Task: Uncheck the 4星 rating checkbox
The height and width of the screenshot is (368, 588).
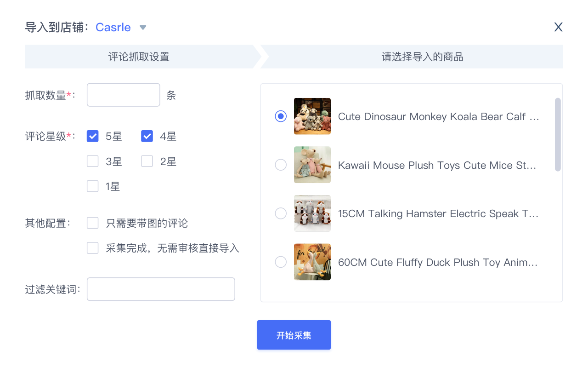Action: click(x=147, y=136)
